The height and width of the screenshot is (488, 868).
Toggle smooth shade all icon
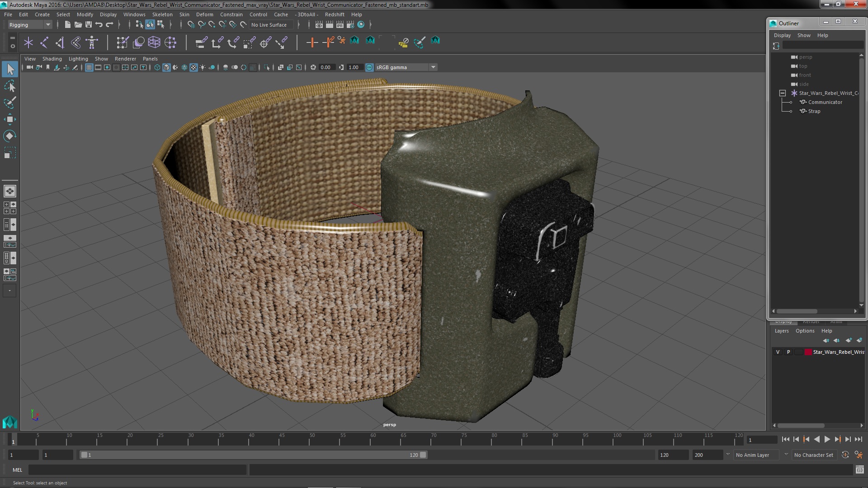tap(166, 67)
